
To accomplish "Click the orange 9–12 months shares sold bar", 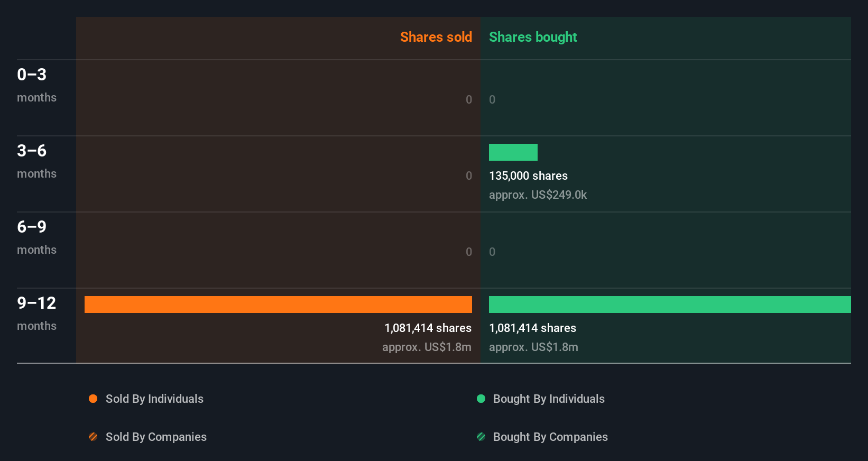I will click(278, 305).
